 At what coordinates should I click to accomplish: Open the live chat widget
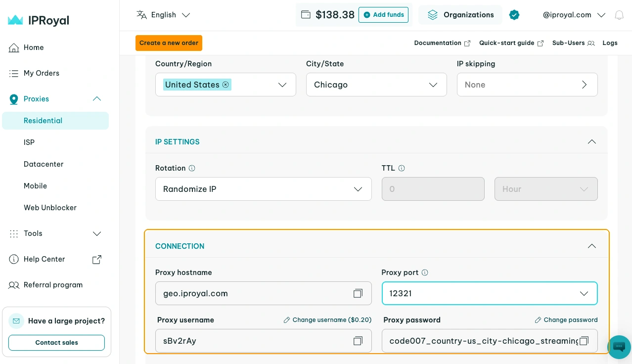(x=619, y=347)
